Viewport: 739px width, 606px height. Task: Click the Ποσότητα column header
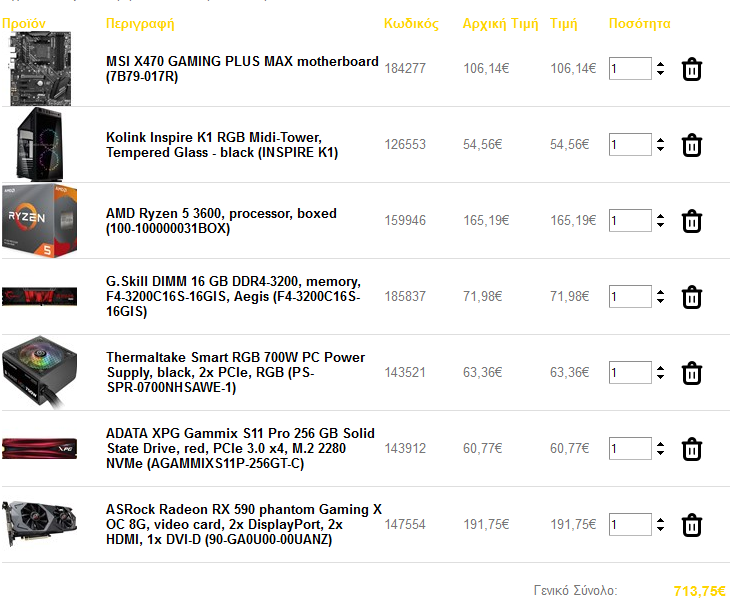640,23
